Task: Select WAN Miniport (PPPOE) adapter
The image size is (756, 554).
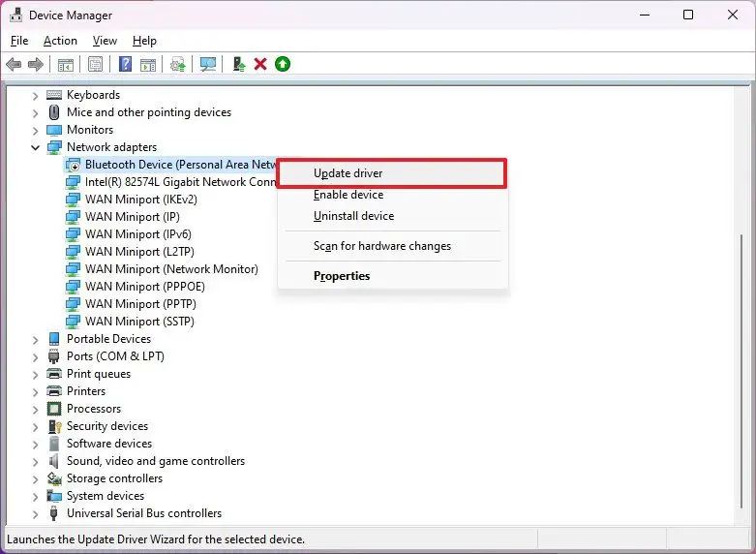Action: (x=144, y=287)
